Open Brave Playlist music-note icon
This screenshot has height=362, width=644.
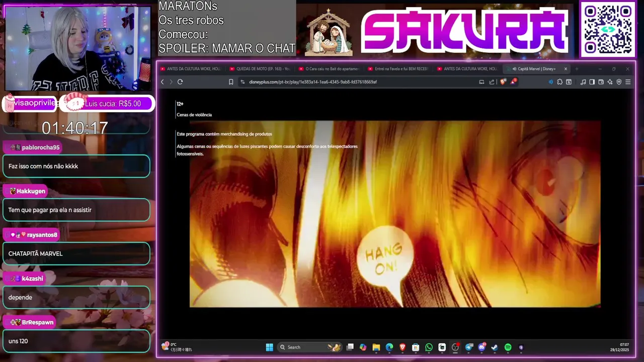pyautogui.click(x=583, y=82)
